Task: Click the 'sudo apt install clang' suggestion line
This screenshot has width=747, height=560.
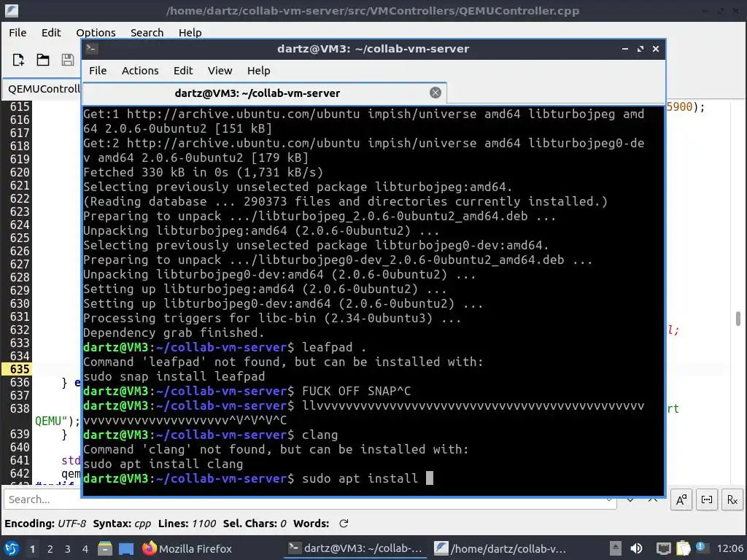Action: point(163,464)
